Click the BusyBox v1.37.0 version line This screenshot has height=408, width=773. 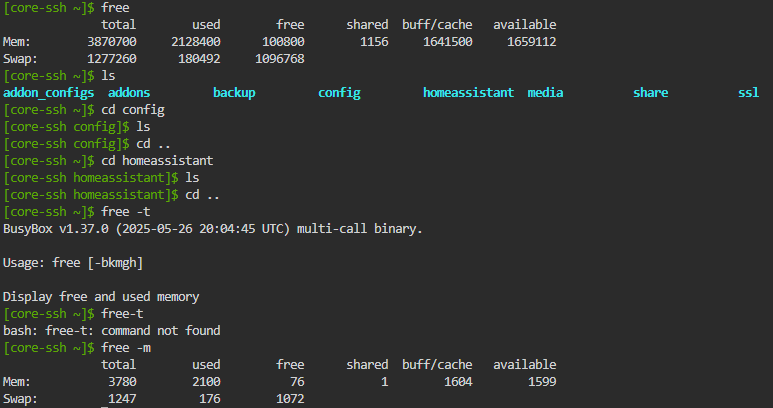coord(212,229)
